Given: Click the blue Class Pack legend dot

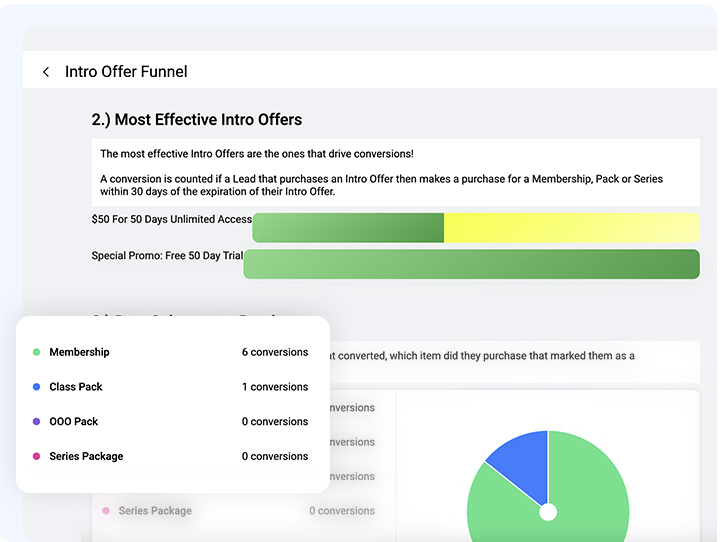Looking at the screenshot, I should pos(37,387).
